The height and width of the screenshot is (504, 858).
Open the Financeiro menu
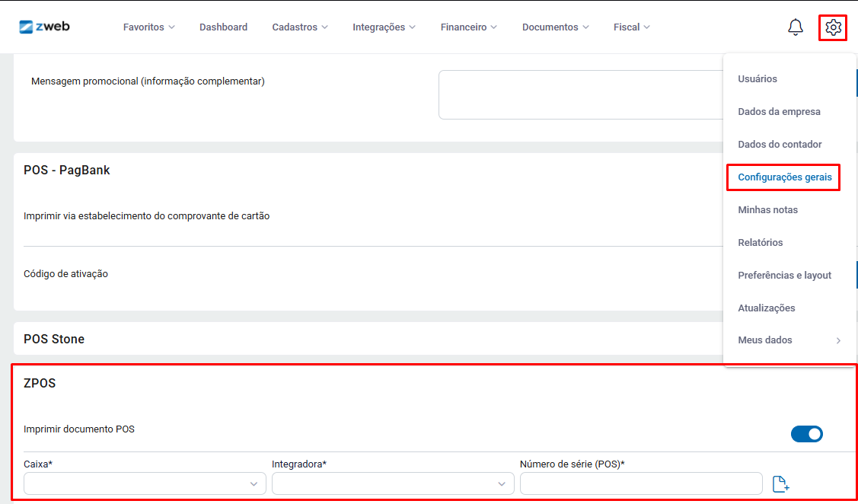(x=468, y=27)
